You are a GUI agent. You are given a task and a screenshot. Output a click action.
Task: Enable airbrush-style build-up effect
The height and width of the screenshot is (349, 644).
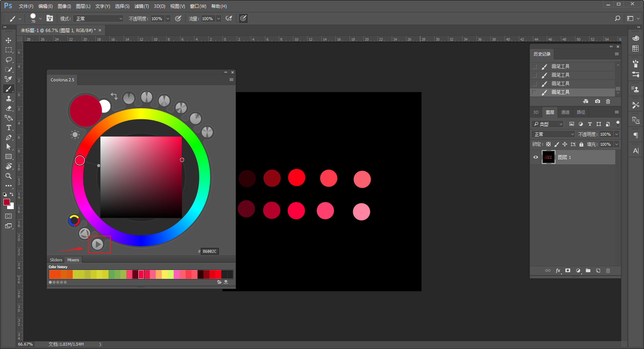coord(229,18)
